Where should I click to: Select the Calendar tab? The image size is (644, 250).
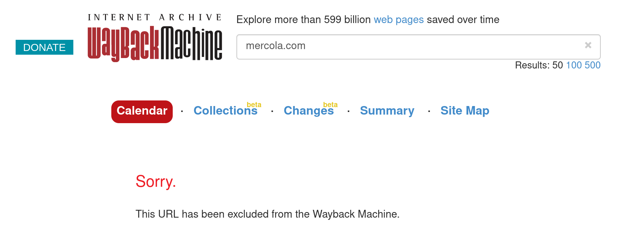[142, 111]
